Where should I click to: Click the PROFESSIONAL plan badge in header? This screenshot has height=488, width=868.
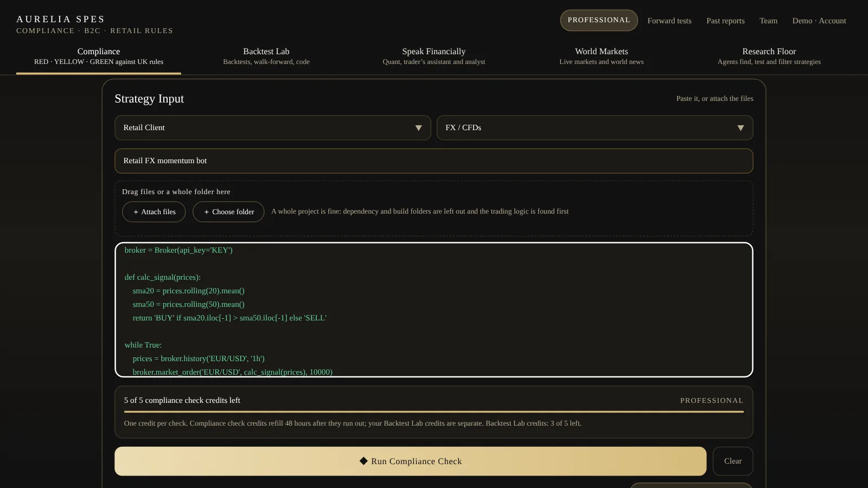pyautogui.click(x=599, y=20)
